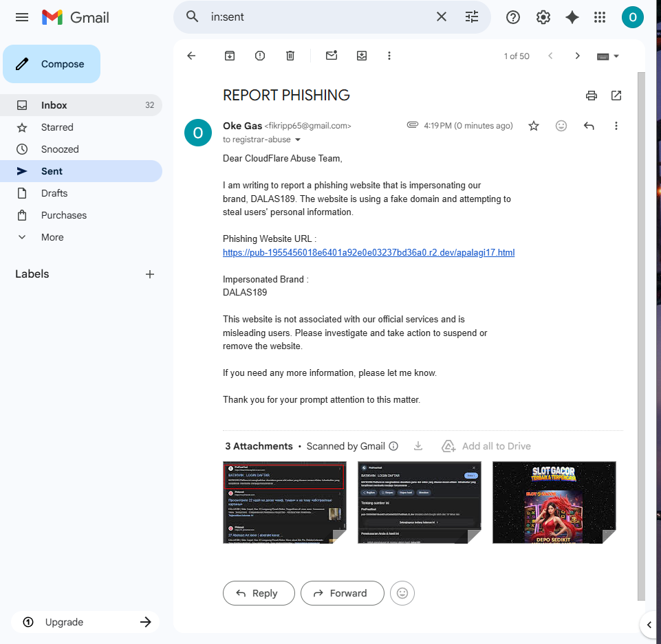The image size is (661, 644).
Task: Open the Inbox folder
Action: click(81, 105)
